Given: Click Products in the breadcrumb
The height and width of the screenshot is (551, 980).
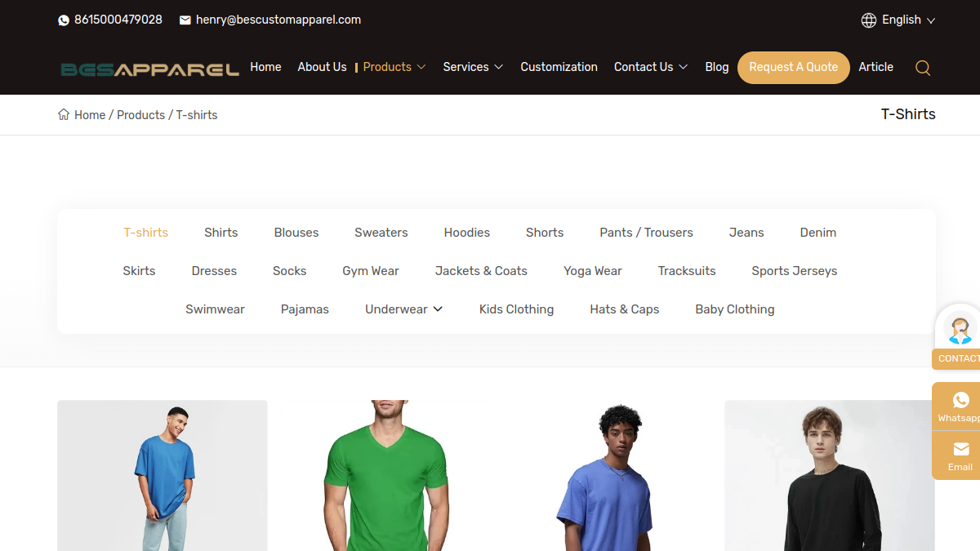Looking at the screenshot, I should pos(140,115).
